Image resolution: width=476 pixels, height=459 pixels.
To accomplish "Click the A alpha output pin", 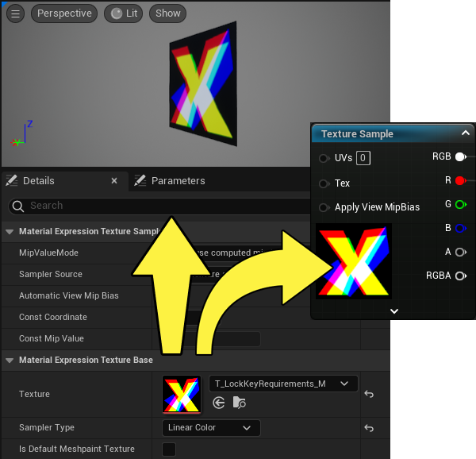I will pyautogui.click(x=461, y=252).
